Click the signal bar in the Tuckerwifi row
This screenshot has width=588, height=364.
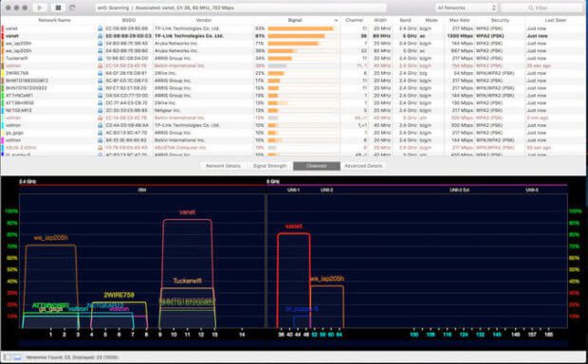pos(280,58)
